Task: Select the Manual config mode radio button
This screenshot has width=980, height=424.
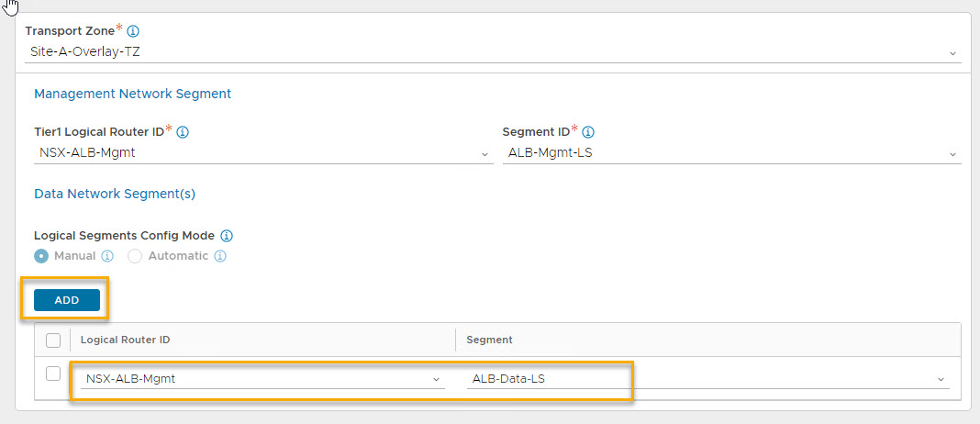Action: pyautogui.click(x=41, y=256)
